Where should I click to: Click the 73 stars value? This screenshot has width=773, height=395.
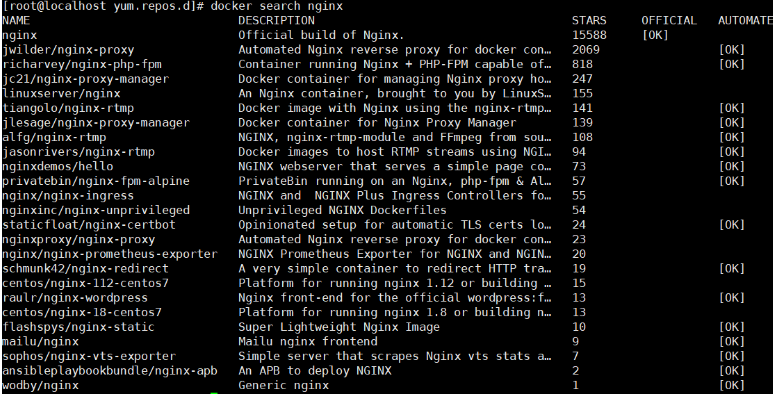pyautogui.click(x=579, y=167)
